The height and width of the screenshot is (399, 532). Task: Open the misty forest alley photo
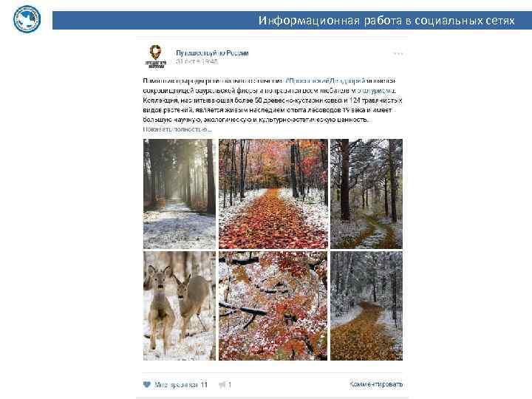pyautogui.click(x=179, y=194)
